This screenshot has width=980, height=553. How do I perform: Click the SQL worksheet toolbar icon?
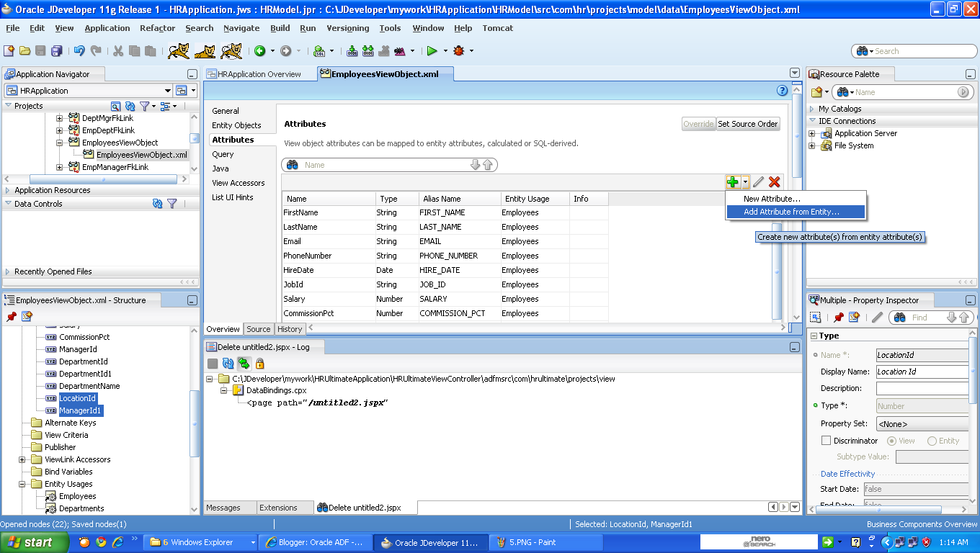(320, 51)
